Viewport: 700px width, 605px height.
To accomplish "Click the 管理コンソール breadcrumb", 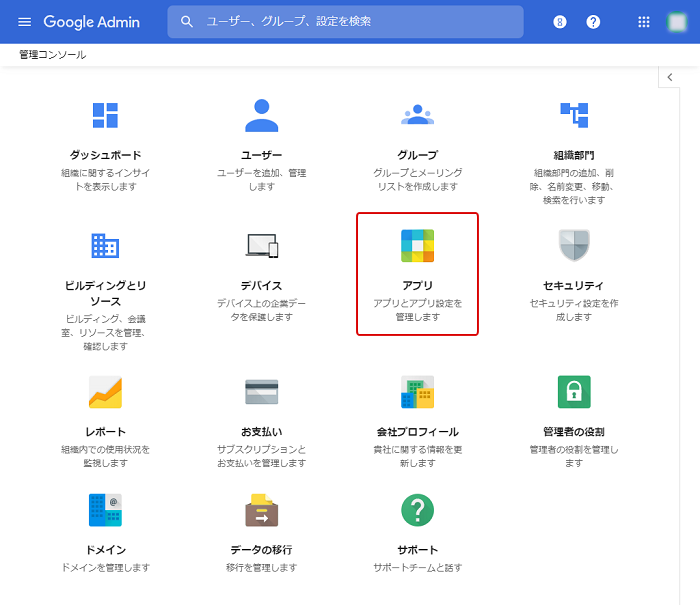I will (53, 55).
